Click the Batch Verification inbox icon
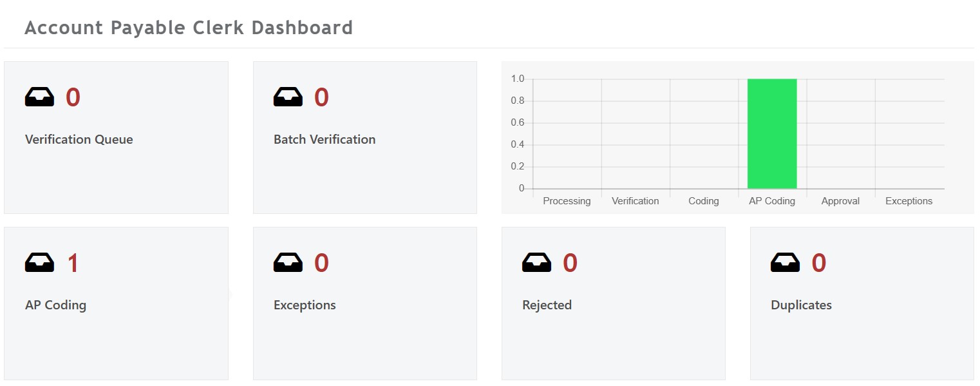 tap(288, 97)
